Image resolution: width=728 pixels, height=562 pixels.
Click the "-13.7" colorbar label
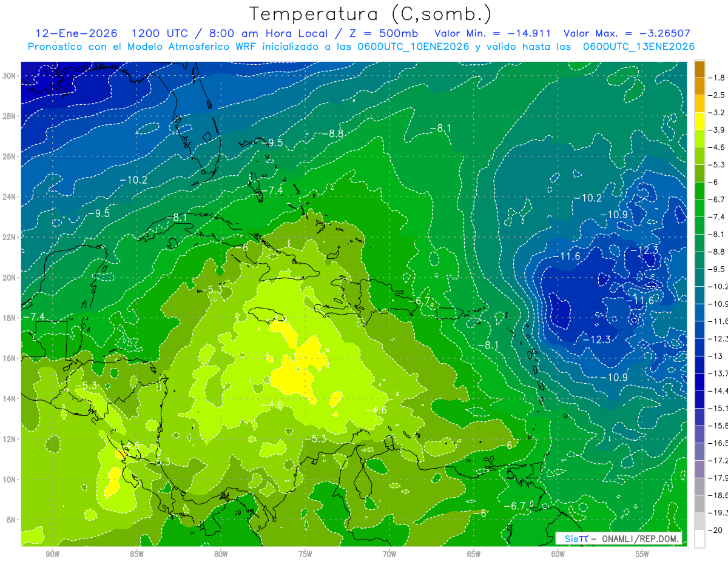[718, 373]
